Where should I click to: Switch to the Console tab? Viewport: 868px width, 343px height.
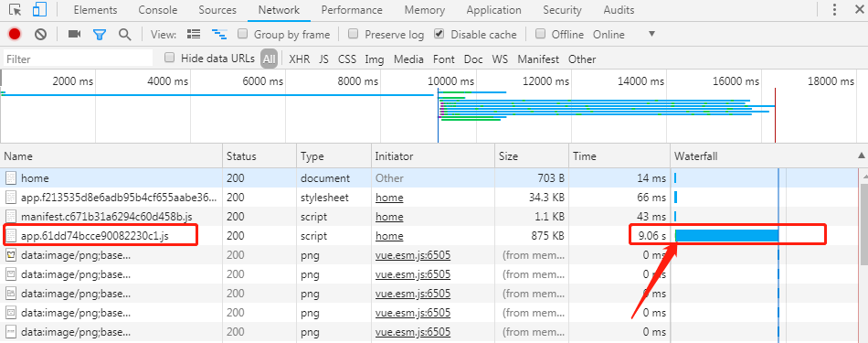click(158, 10)
